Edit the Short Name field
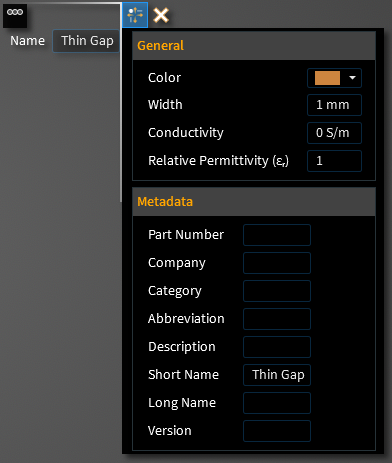This screenshot has height=463, width=392. 277,375
